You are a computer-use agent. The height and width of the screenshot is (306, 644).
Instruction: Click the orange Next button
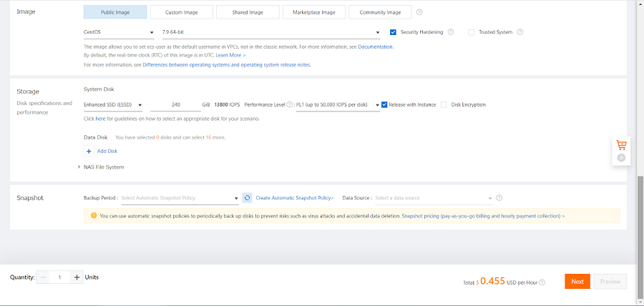[577, 282]
